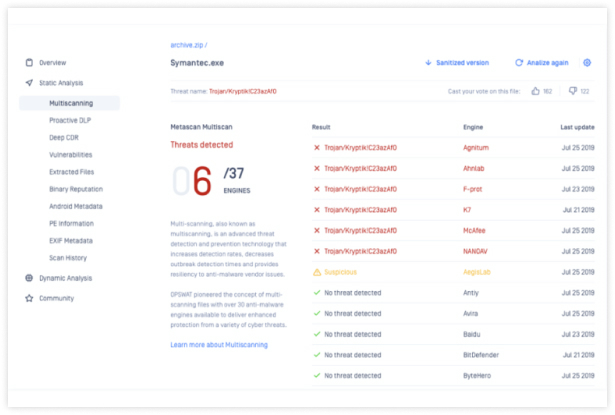
Task: Click the Metascan Multiscan heading
Action: tap(201, 127)
